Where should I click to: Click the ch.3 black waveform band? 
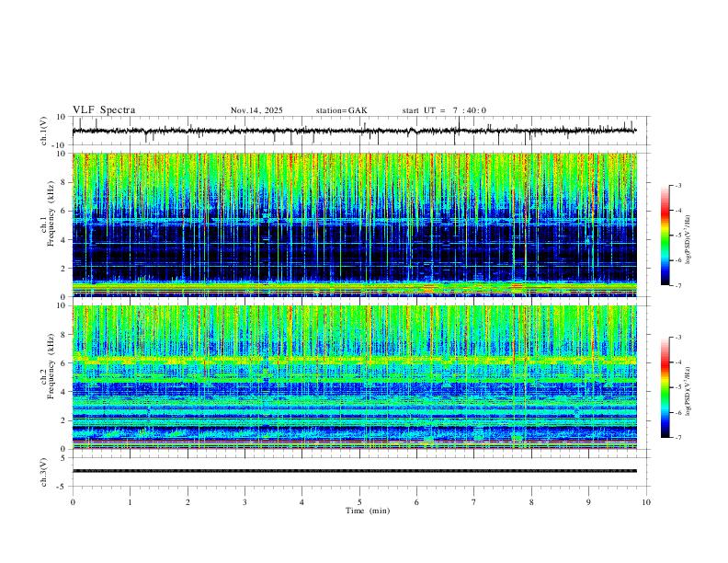click(x=354, y=471)
